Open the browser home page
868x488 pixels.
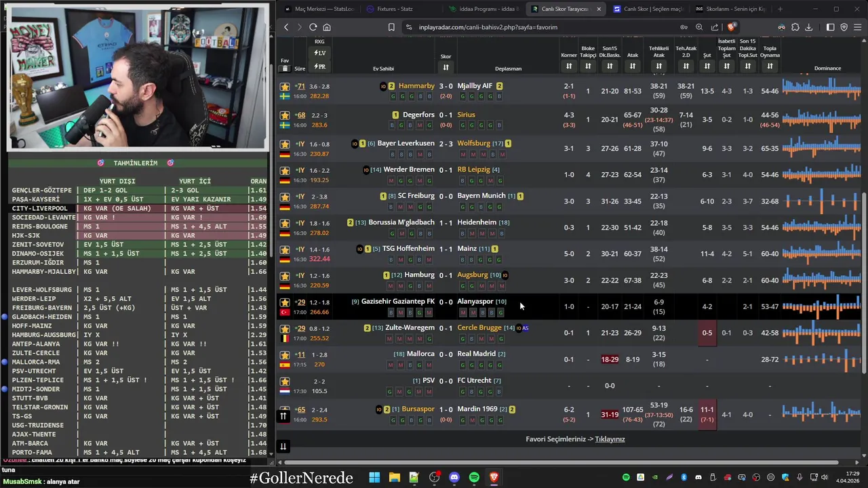(326, 27)
